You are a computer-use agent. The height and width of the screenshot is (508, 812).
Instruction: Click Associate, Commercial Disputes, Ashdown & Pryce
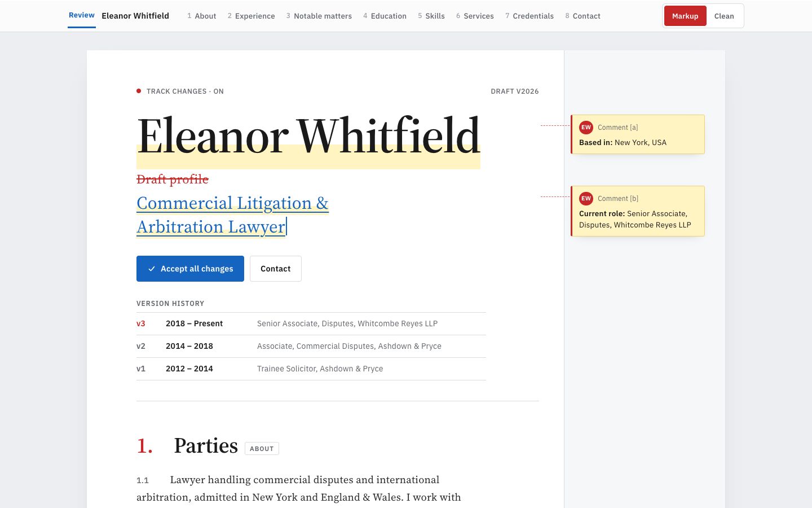click(x=349, y=346)
